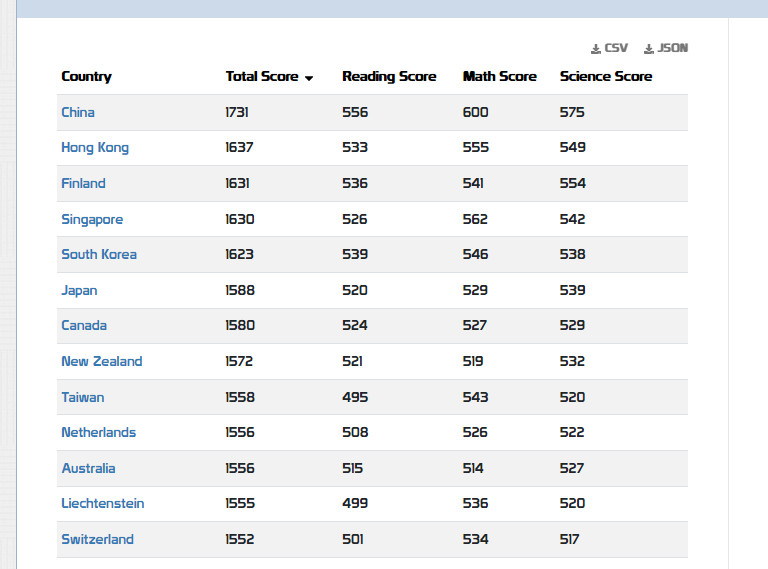Image resolution: width=768 pixels, height=569 pixels.
Task: Open the Finland country link
Action: pyautogui.click(x=83, y=183)
